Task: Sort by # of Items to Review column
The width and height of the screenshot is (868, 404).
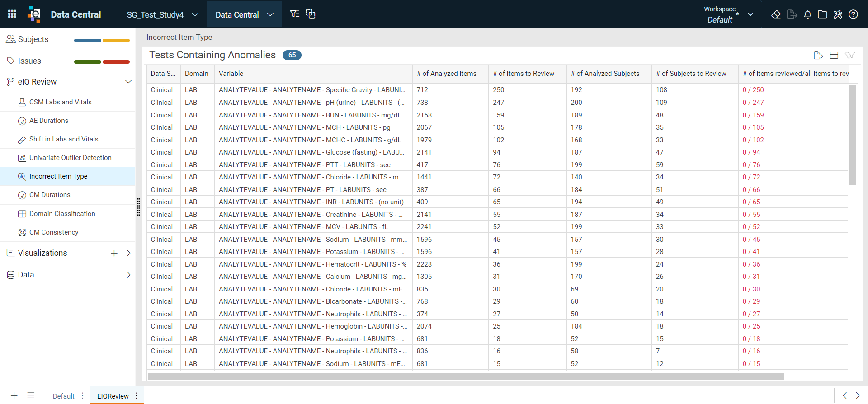Action: tap(524, 74)
